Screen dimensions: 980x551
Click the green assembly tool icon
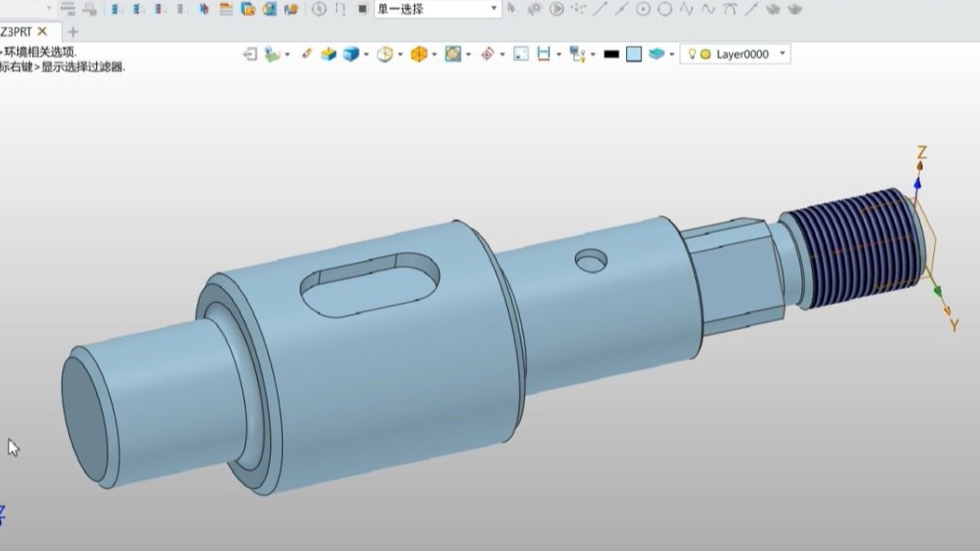pos(272,54)
